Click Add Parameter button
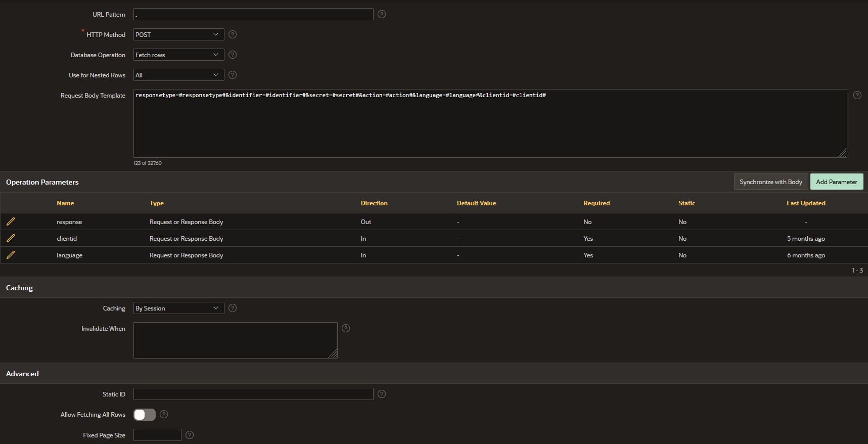The height and width of the screenshot is (444, 868). click(837, 182)
